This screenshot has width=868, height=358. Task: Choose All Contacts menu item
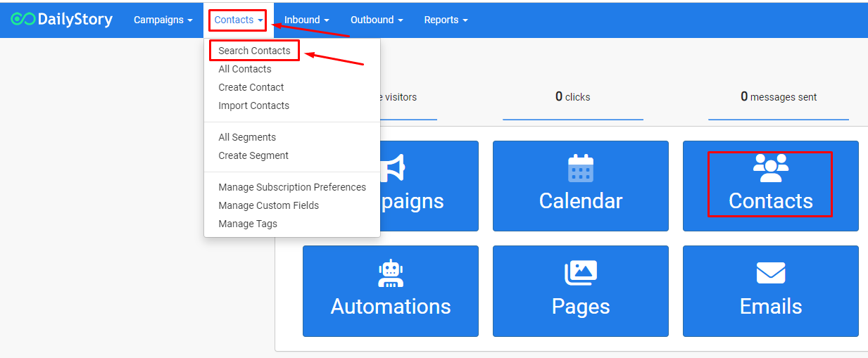[x=244, y=69]
